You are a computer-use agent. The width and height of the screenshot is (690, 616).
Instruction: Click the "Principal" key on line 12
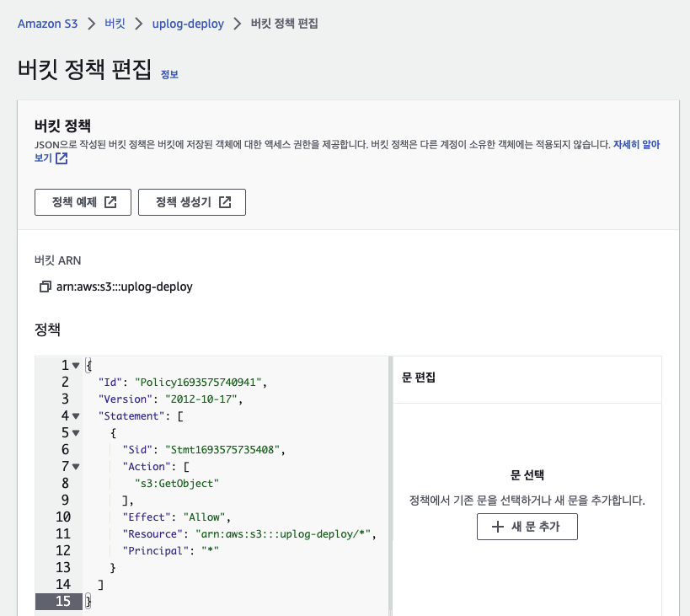(155, 551)
